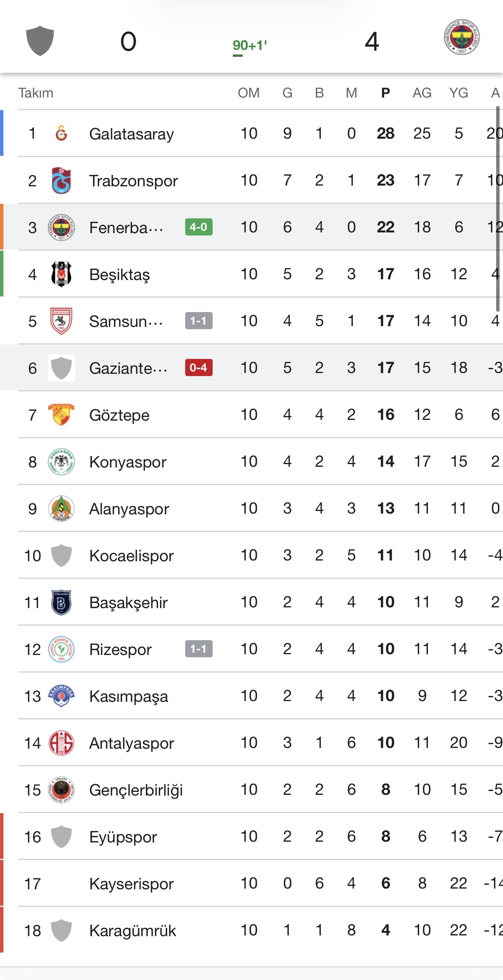Tap the green 4-0 live score badge
Image resolution: width=503 pixels, height=980 pixels.
[199, 227]
